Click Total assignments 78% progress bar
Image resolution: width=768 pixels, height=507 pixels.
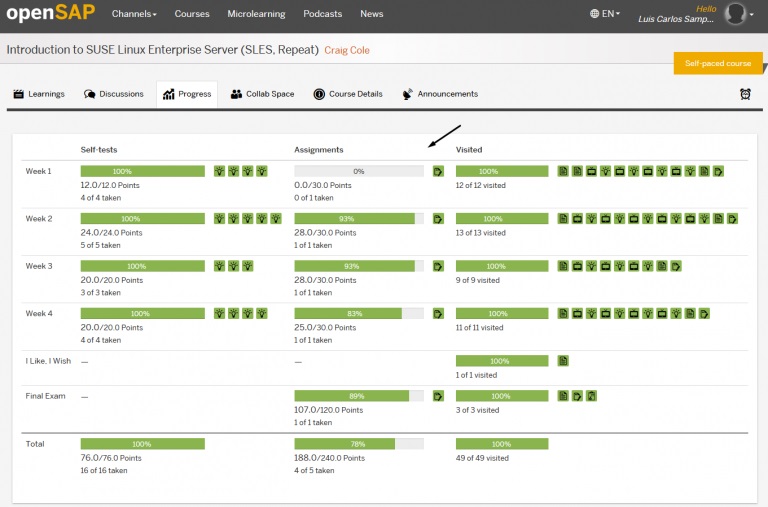(x=359, y=444)
